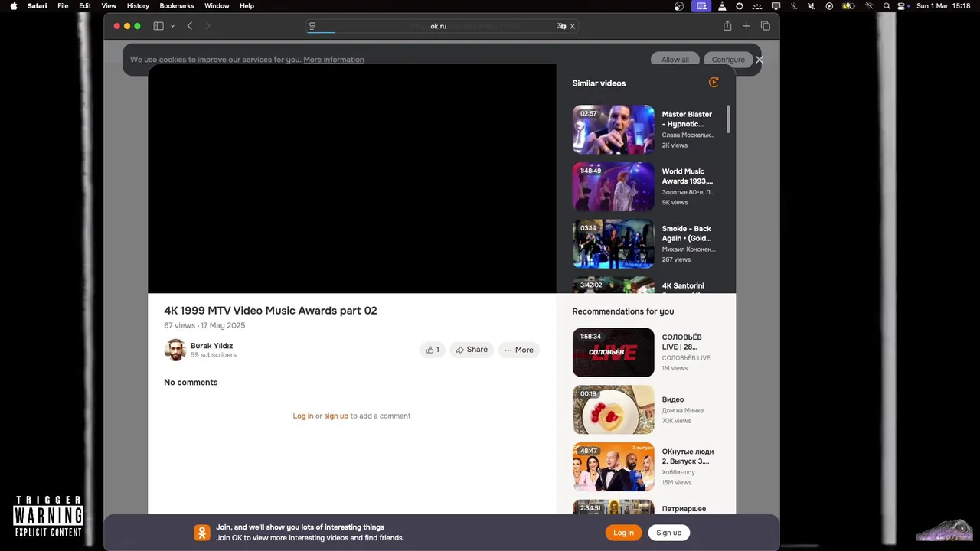
Task: Click the Smokie - Back Again title text
Action: pos(687,233)
